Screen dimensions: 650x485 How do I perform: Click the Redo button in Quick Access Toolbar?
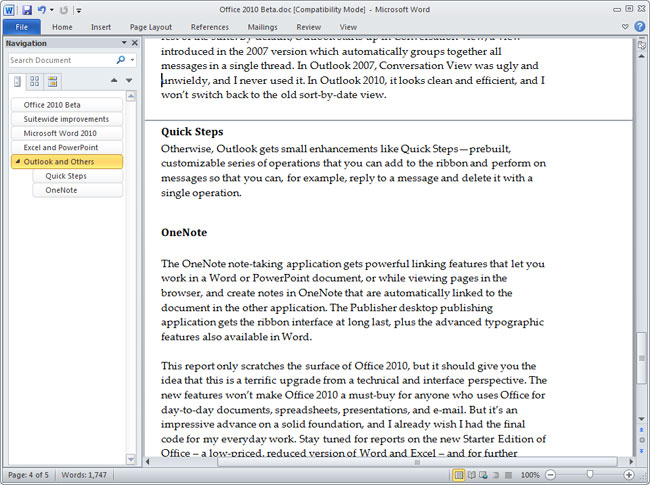[63, 10]
